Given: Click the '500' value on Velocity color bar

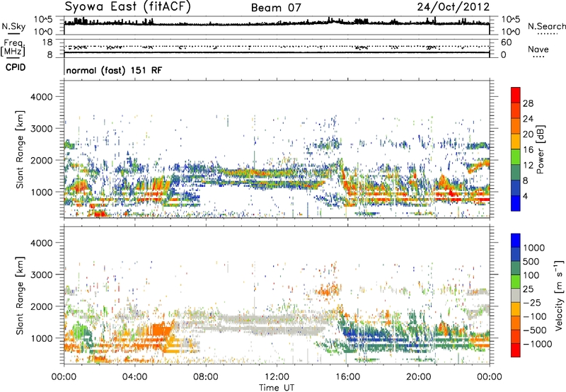Looking at the screenshot, I should [x=531, y=261].
